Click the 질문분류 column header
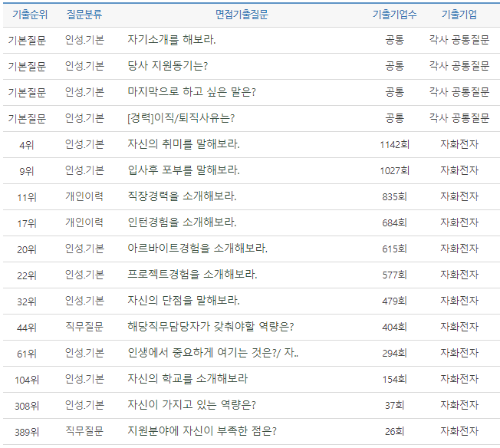The width and height of the screenshot is (500, 448). click(x=84, y=15)
